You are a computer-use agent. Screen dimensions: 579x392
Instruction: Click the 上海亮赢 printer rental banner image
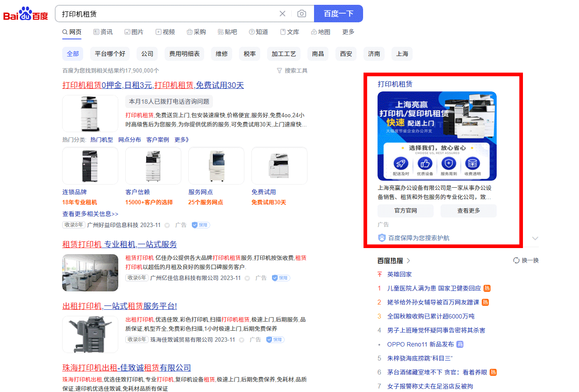[x=437, y=136]
